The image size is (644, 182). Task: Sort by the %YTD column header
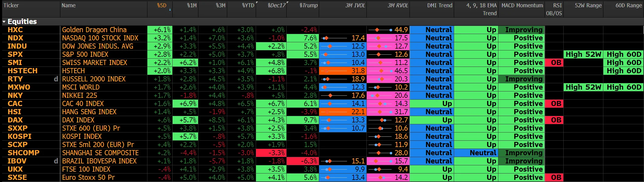coord(248,5)
